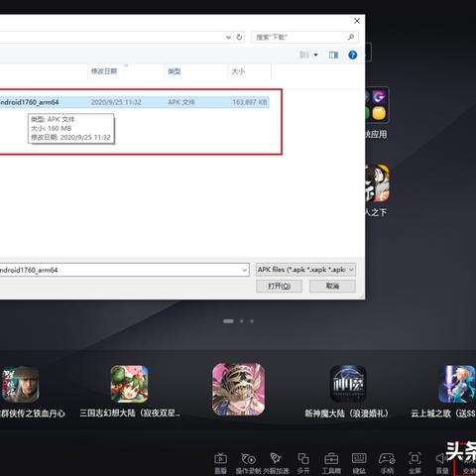Open the 键鼠 keyboard mapping settings
This screenshot has width=476, height=476.
pyautogui.click(x=359, y=463)
